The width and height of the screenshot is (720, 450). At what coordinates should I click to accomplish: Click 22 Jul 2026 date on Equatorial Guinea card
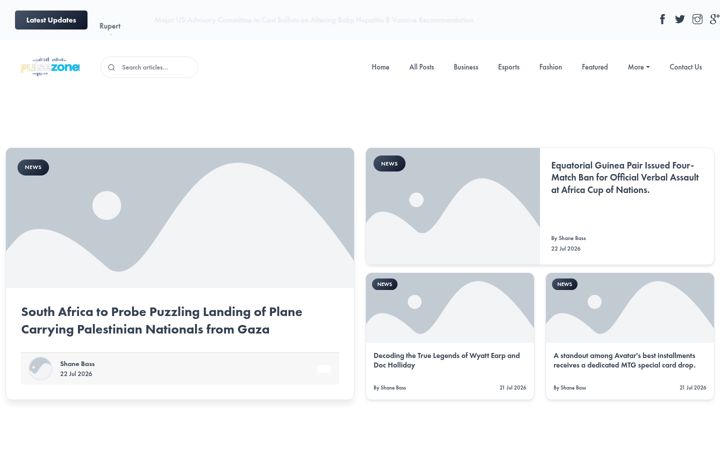[x=566, y=249]
